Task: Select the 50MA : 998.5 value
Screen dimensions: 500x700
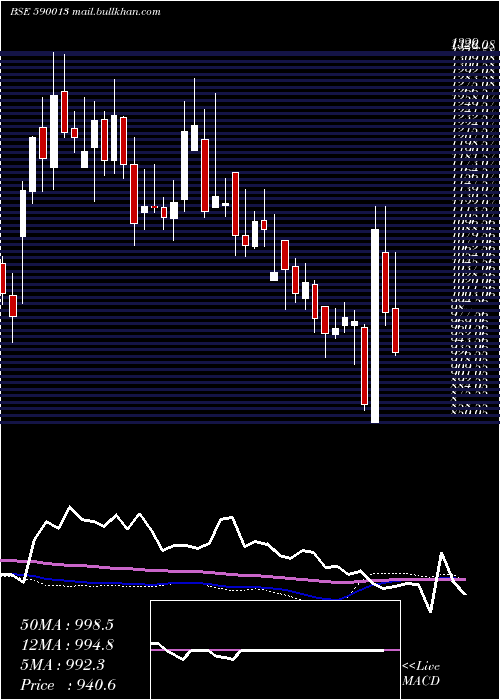Action: coord(67,625)
